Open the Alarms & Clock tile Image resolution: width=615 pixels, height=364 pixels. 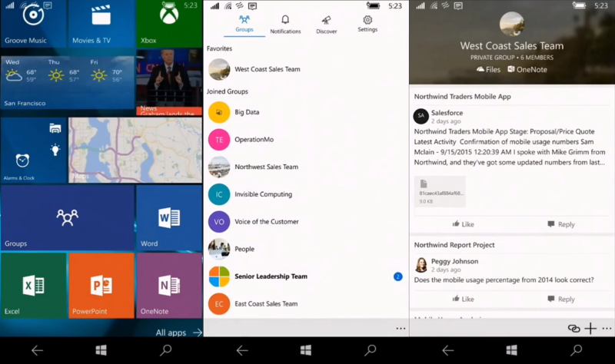[x=33, y=150]
